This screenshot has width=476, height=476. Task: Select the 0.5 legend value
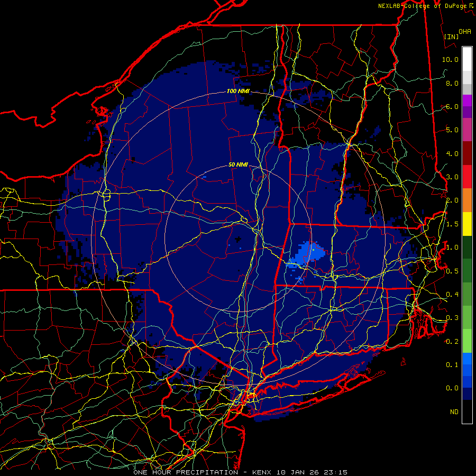tap(452, 271)
